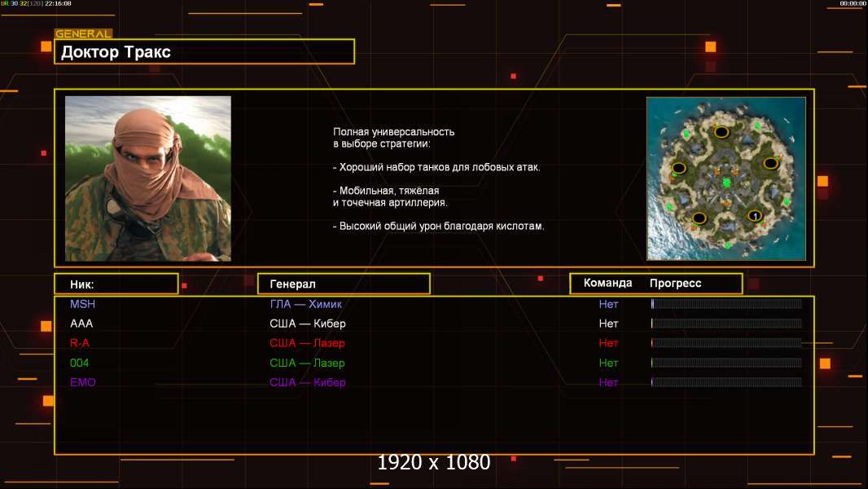Click the Доктор Тракс general portrait
This screenshot has height=489, width=868.
tap(148, 178)
